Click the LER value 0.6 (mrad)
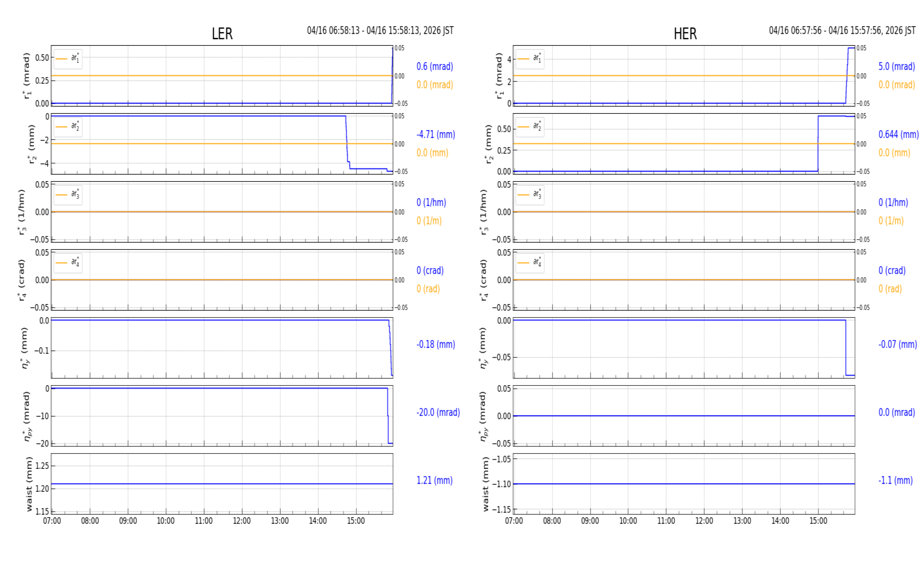Screen dimensions: 924x565 435,66
